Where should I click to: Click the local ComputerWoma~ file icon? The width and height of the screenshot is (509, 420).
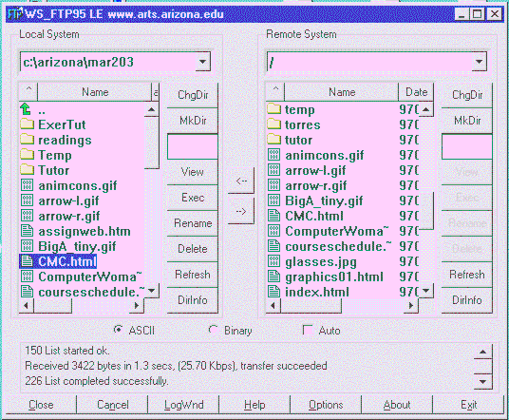[x=27, y=277]
